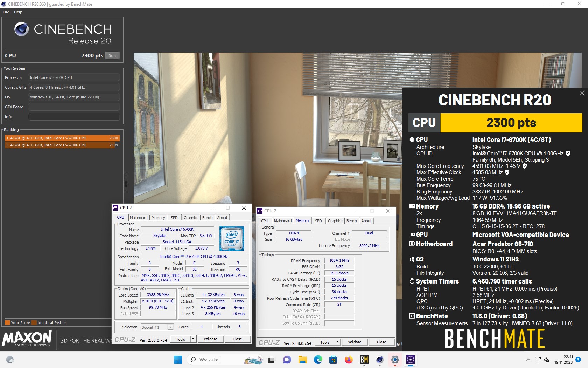Screen dimensions: 588x368
Task: Open the Tools dropdown arrow in the rear CPU-Z window
Action: tap(337, 342)
